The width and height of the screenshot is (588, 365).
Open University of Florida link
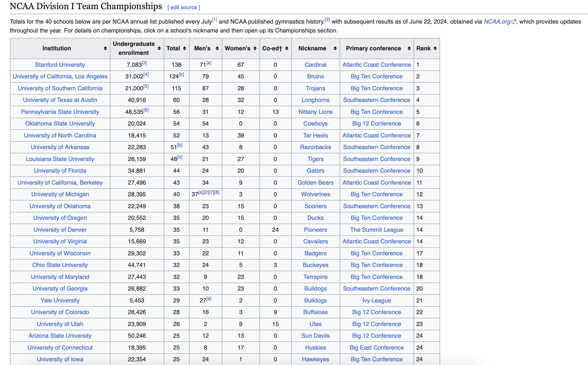tap(60, 171)
